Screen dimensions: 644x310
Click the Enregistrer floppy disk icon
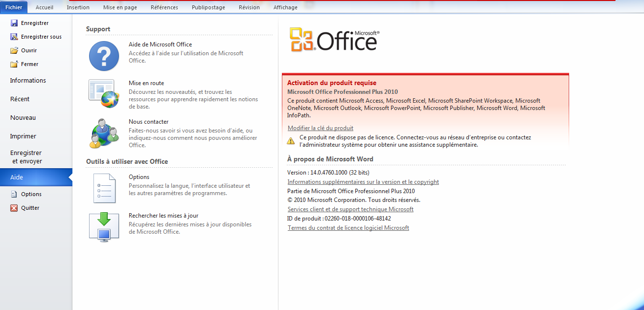pos(14,23)
